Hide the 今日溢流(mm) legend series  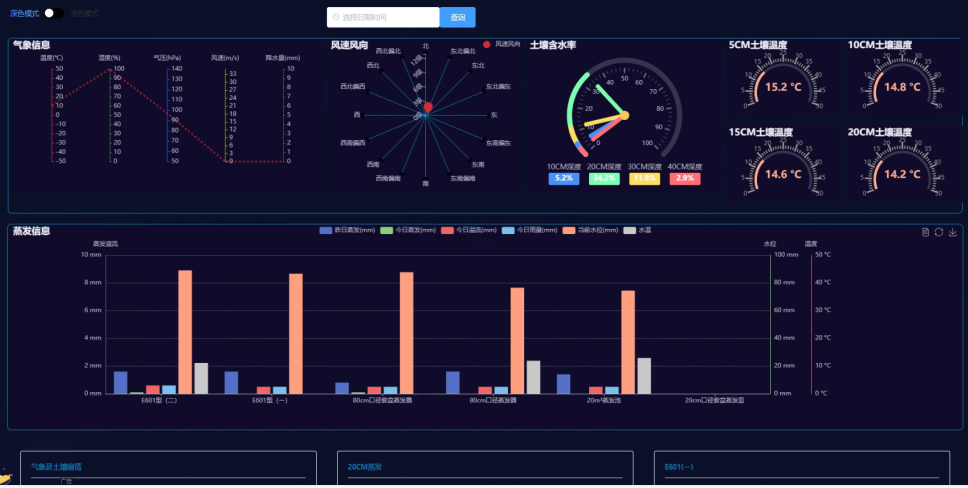pyautogui.click(x=448, y=231)
